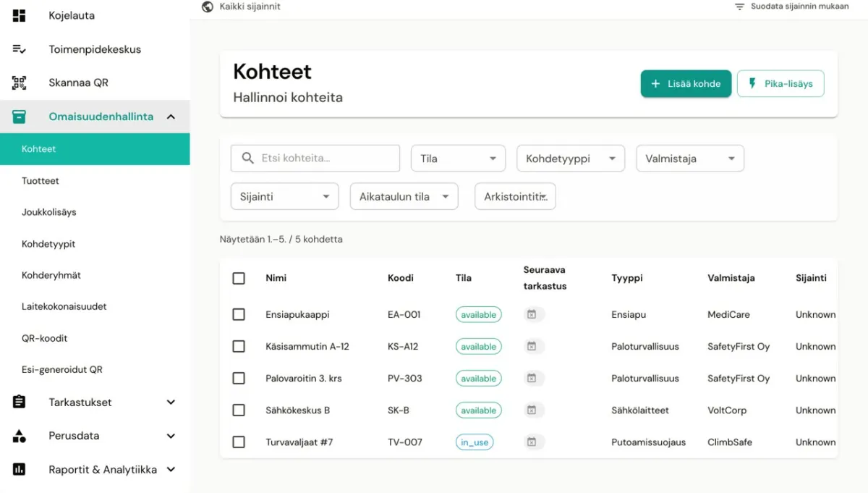Click the Tarkastukset clipboard icon
The width and height of the screenshot is (868, 493).
point(20,402)
